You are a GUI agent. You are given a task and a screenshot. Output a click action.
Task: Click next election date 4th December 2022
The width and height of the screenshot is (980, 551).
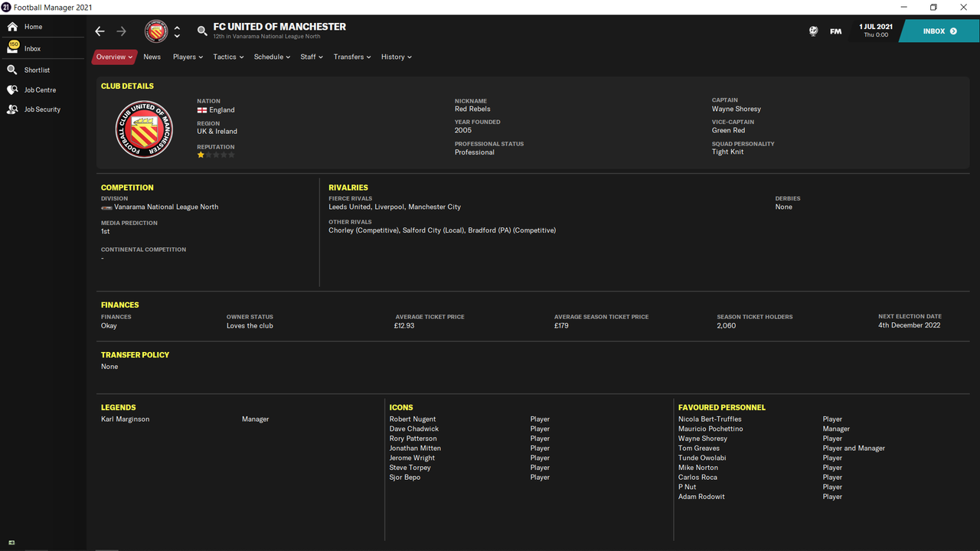[x=910, y=325]
